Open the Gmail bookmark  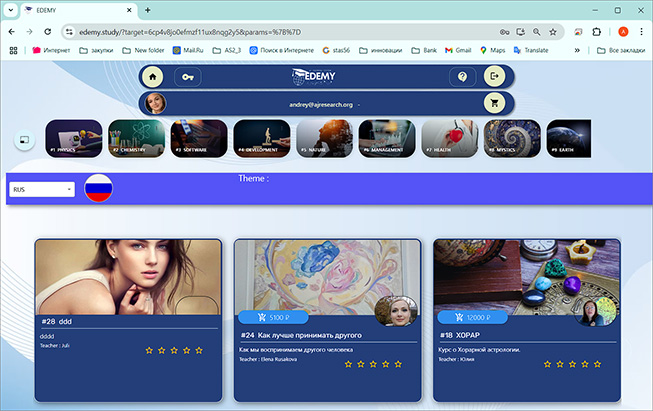click(x=456, y=49)
